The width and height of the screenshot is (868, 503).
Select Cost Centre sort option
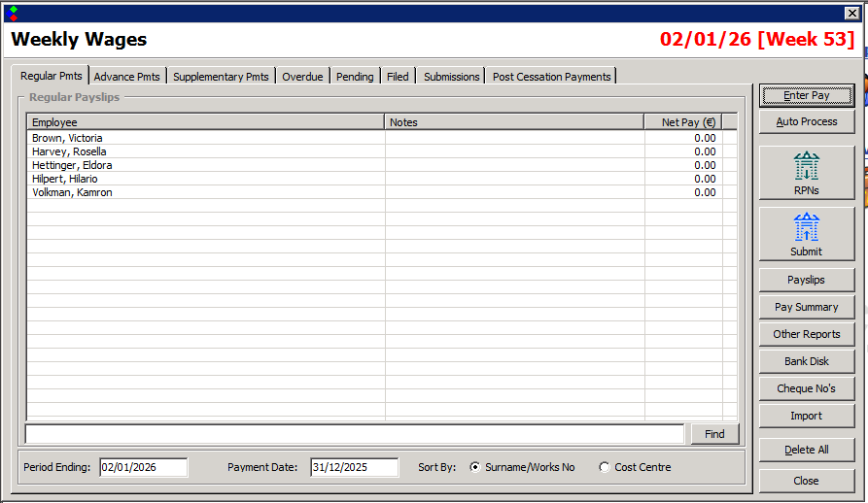point(605,467)
